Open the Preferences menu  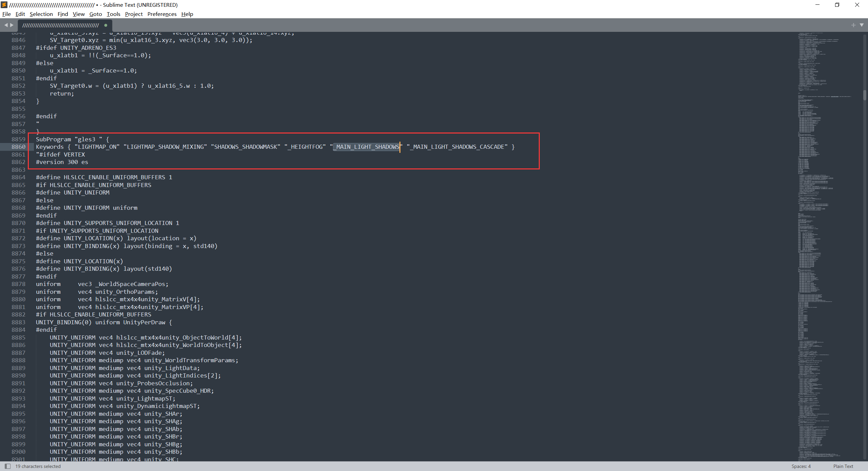tap(162, 14)
